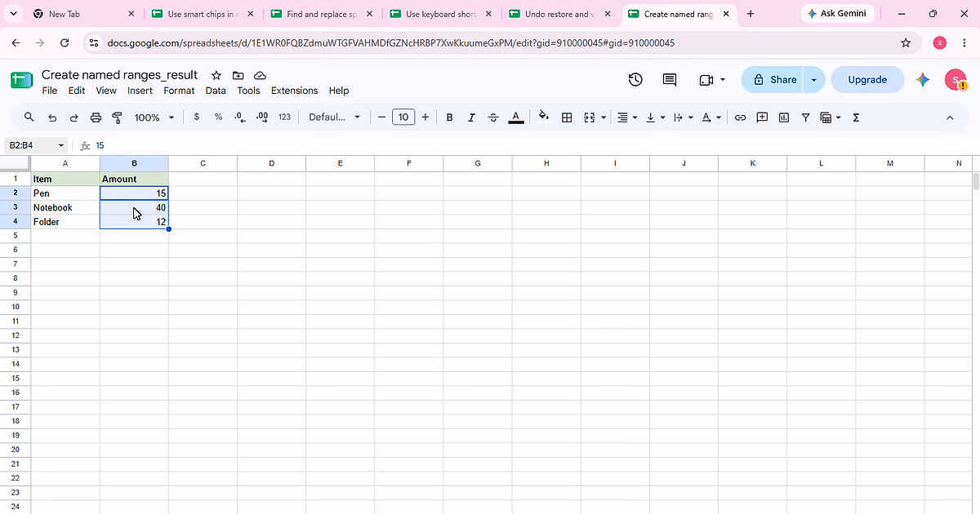980x514 pixels.
Task: Star the spreadsheet title
Action: [x=216, y=75]
